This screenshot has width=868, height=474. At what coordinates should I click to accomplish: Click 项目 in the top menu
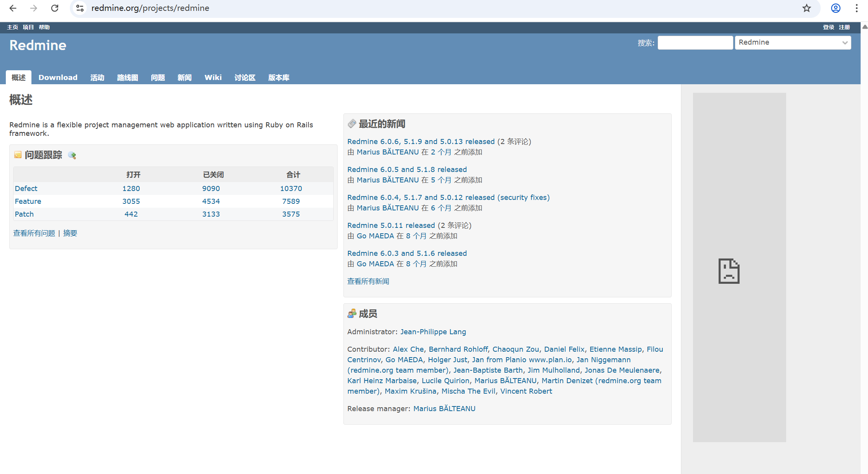click(x=28, y=27)
